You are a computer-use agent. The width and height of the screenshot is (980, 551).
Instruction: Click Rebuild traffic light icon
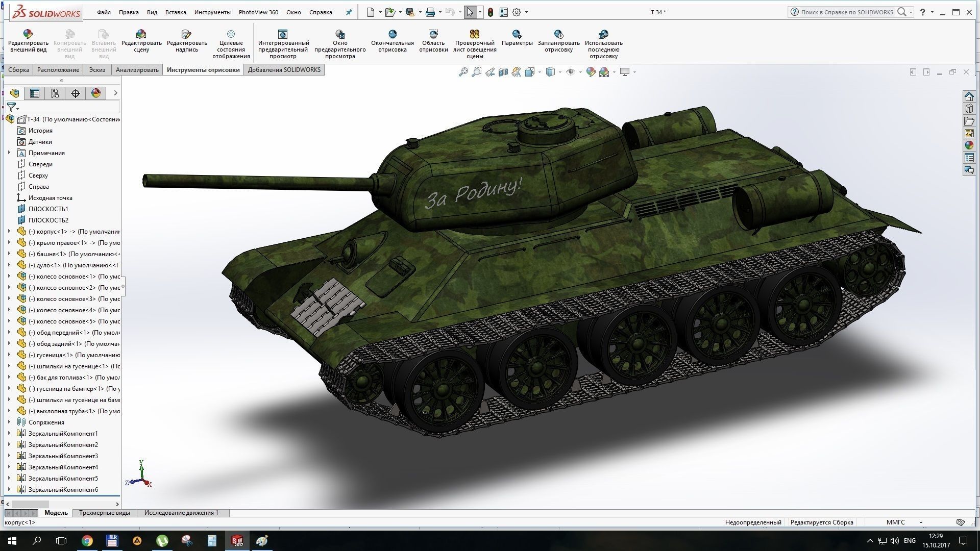(491, 12)
